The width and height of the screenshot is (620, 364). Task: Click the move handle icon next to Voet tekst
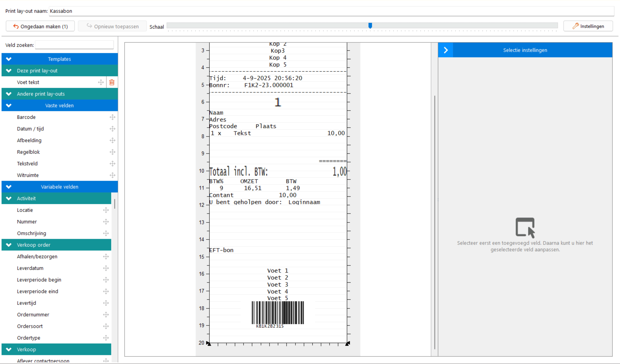[101, 82]
